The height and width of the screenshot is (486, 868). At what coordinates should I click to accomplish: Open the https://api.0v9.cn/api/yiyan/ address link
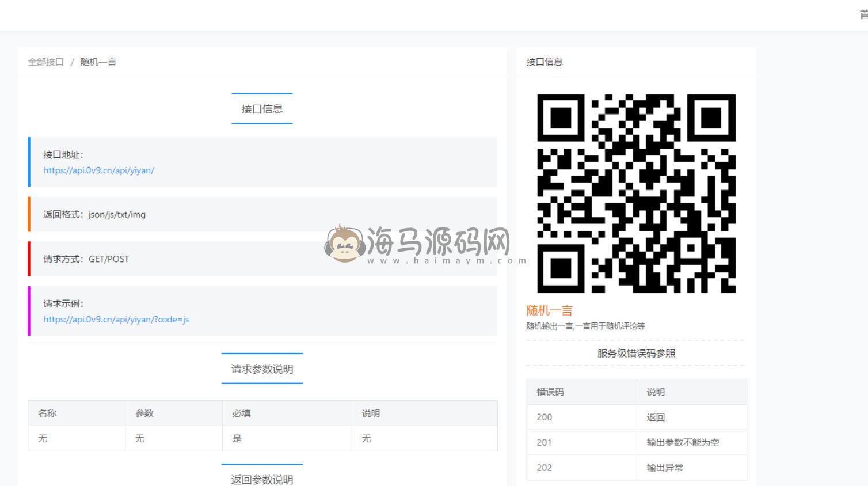coord(98,170)
